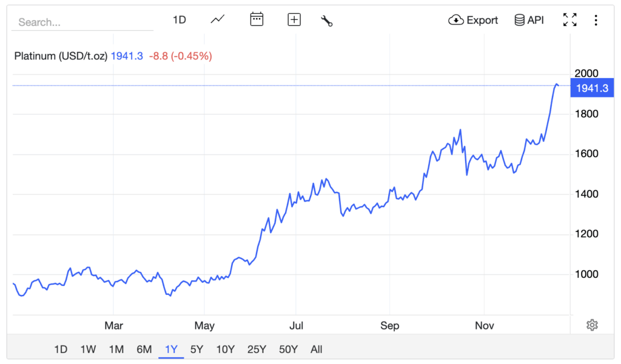The height and width of the screenshot is (364, 621).
Task: Switch to the 6M time range
Action: tap(144, 349)
